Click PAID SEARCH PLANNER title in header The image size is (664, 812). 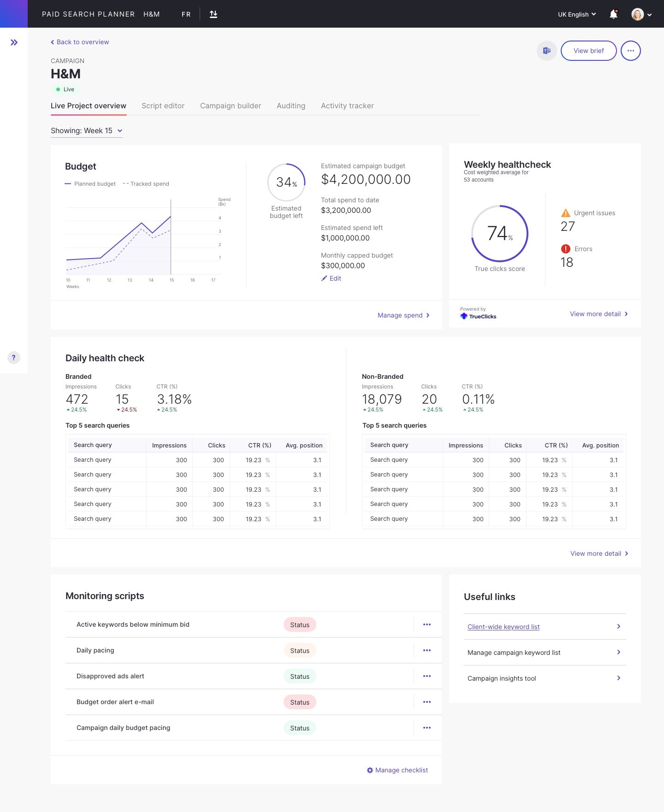coord(89,14)
